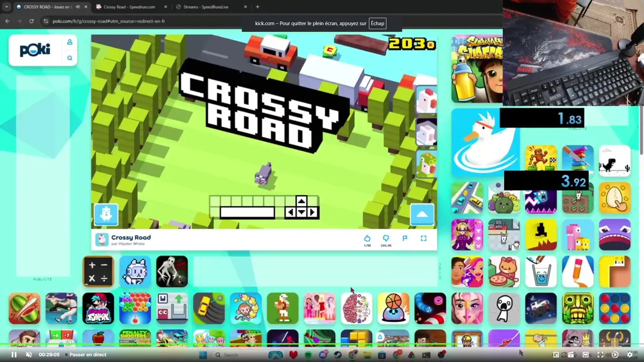Open the purple monster mouth game tile
The width and height of the screenshot is (644, 362).
coord(615,235)
